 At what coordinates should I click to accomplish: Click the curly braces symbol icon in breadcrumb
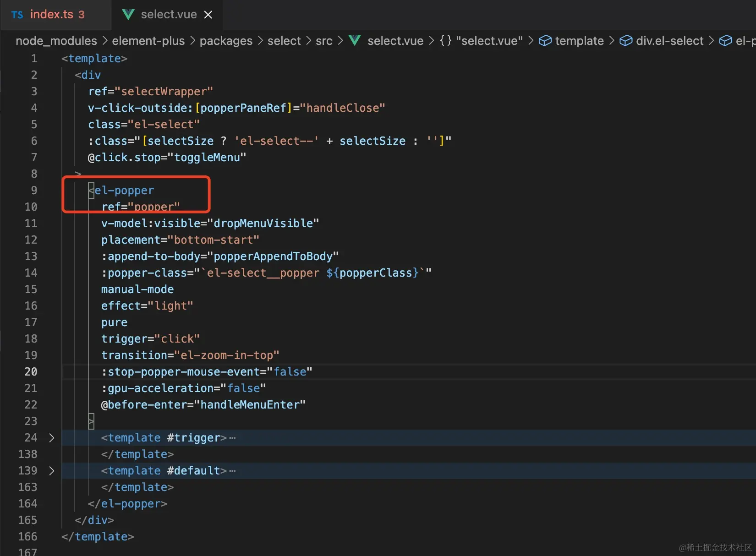coord(446,40)
